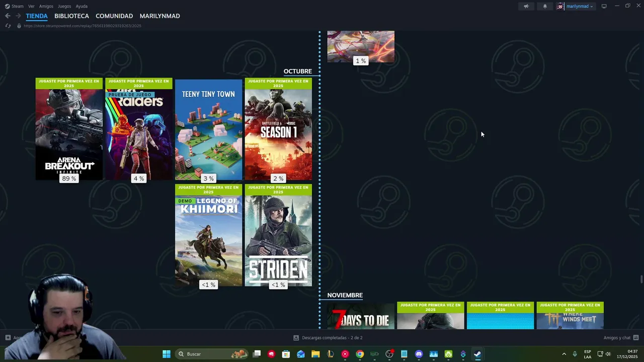Open File Explorer from taskbar
Viewport: 644px width, 362px height.
tap(315, 354)
